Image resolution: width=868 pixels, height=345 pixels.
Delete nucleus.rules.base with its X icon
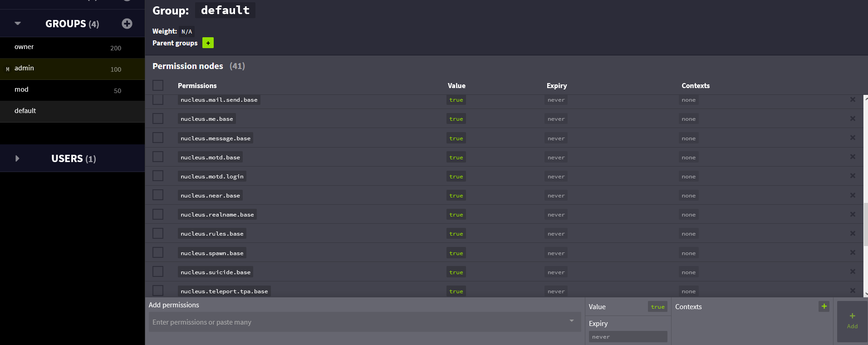(x=853, y=233)
